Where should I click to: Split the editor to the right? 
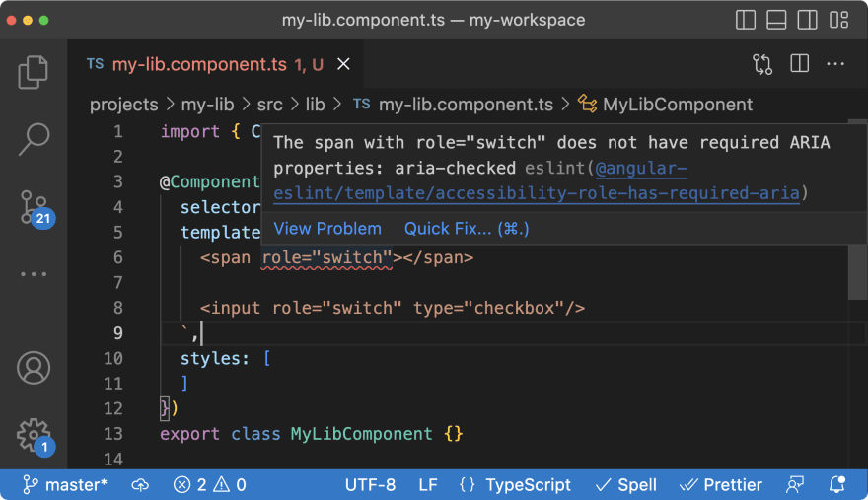tap(799, 64)
